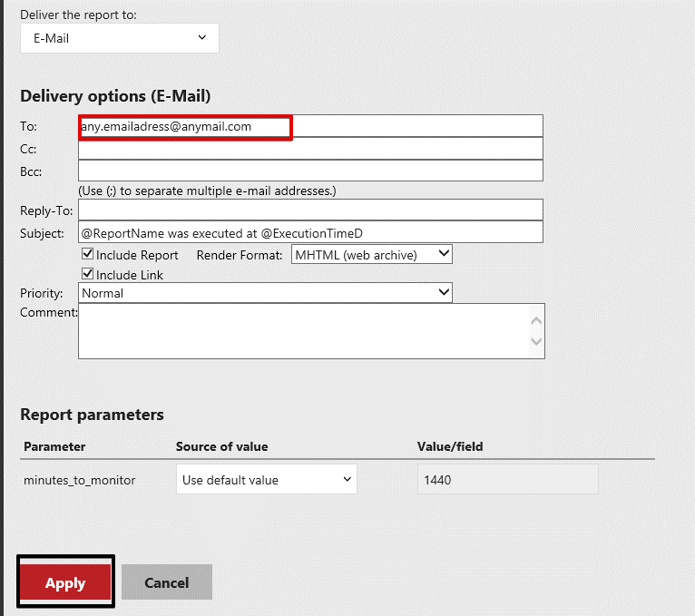Click the To e-mail address field
Screen dimensions: 695x616
click(310, 126)
